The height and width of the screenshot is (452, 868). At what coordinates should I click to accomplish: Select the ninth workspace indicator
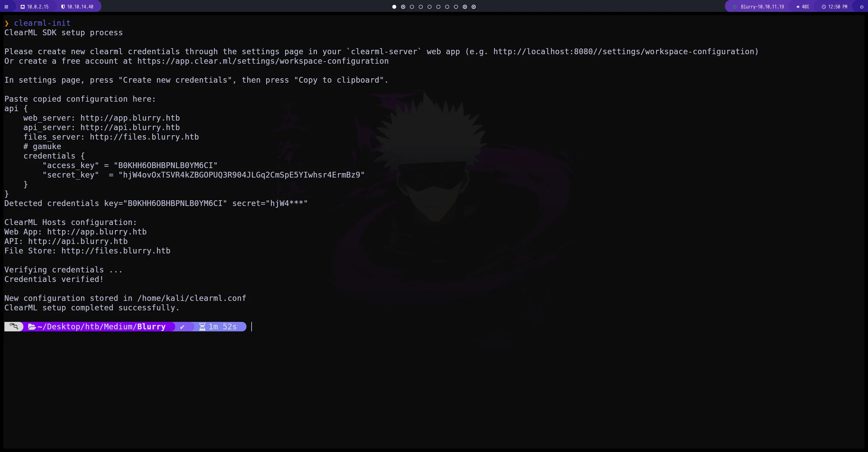click(x=465, y=7)
